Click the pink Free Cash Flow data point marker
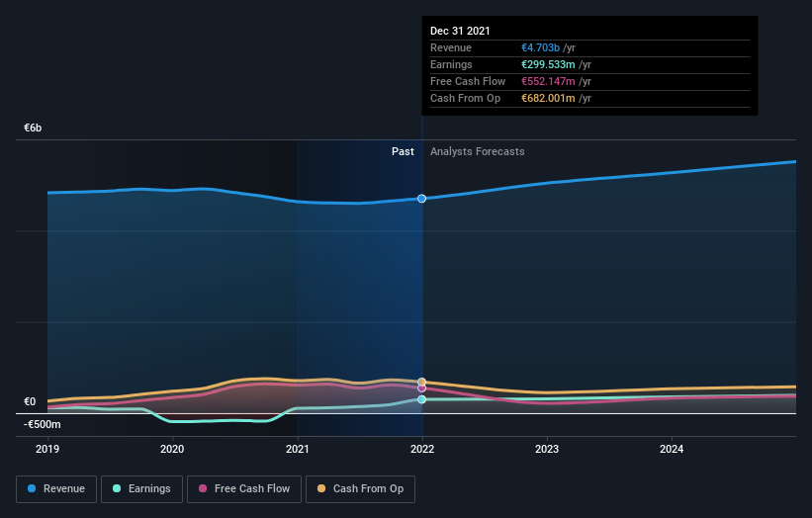This screenshot has height=518, width=812. pyautogui.click(x=422, y=388)
